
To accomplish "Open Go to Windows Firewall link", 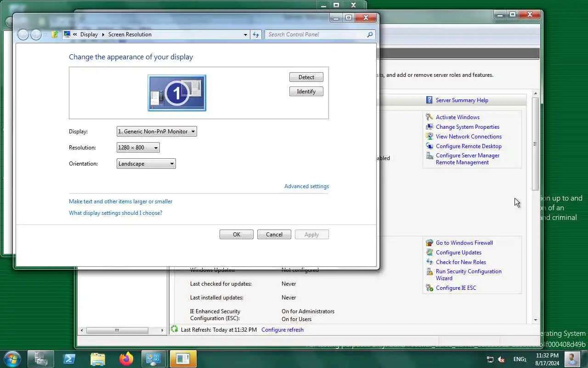I will pyautogui.click(x=464, y=243).
